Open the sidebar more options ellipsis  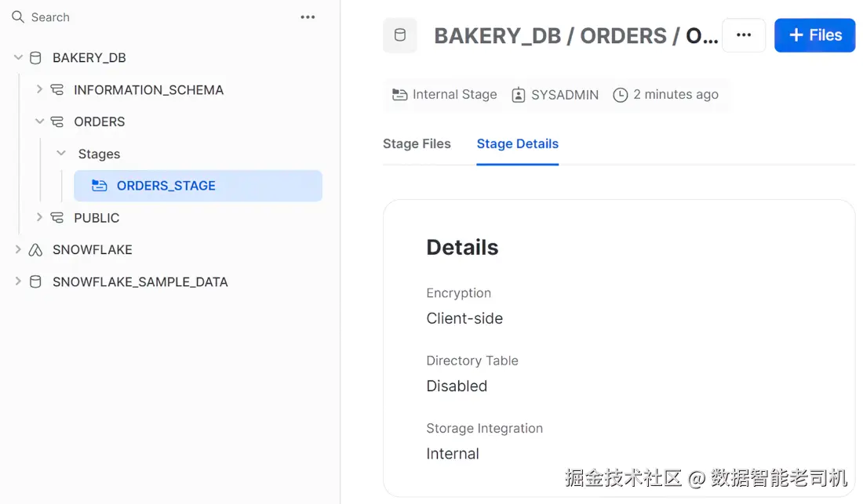coord(308,17)
